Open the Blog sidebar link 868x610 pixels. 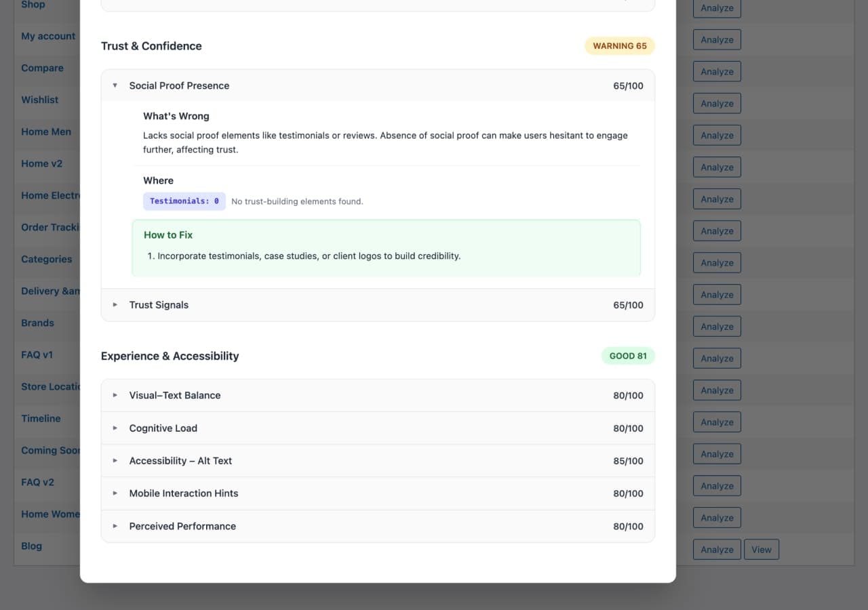(x=31, y=546)
